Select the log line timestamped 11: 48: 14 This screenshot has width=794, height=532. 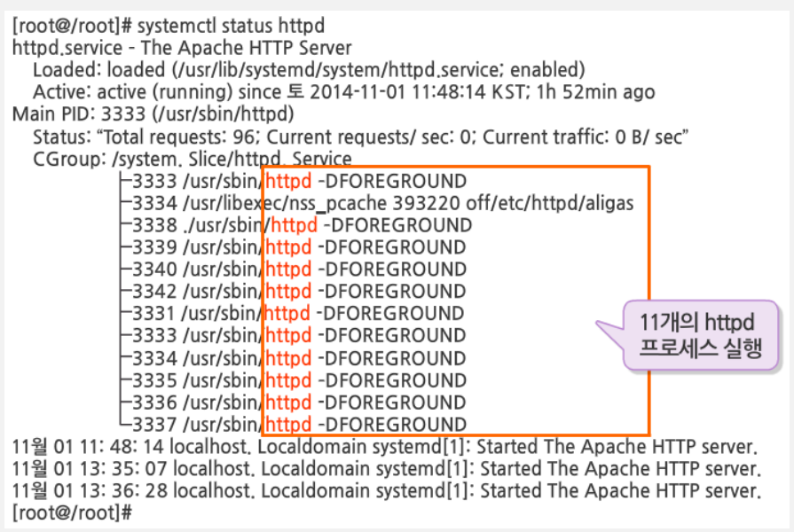coord(385,447)
